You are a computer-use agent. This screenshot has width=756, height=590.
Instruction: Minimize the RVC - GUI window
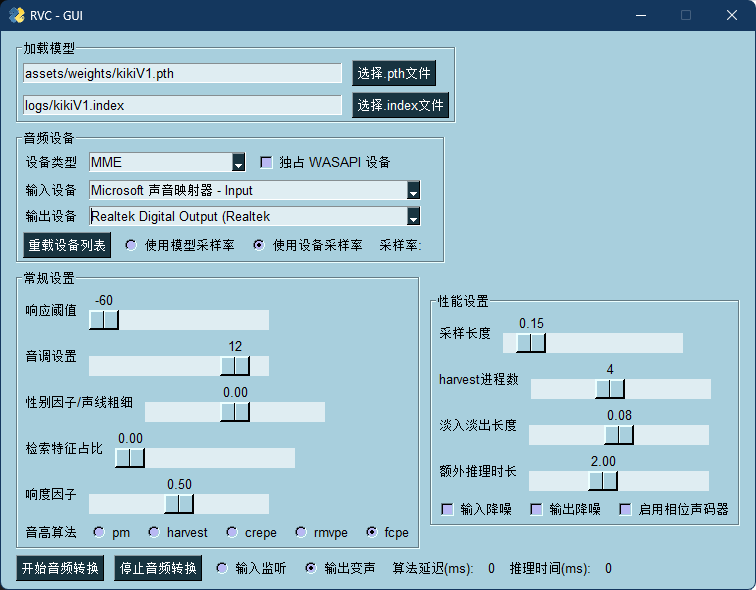(641, 15)
